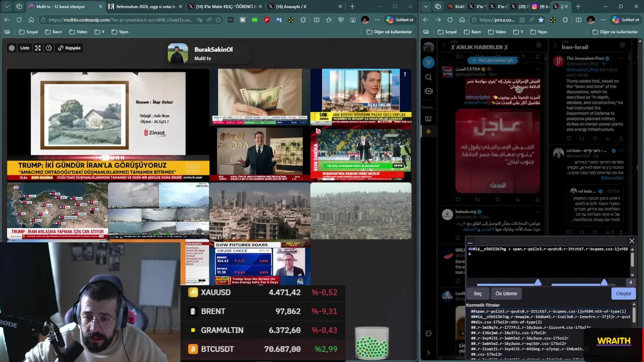The width and height of the screenshot is (644, 362).
Task: Open Yayın bookmarks folder in left browser
Action: [x=120, y=32]
